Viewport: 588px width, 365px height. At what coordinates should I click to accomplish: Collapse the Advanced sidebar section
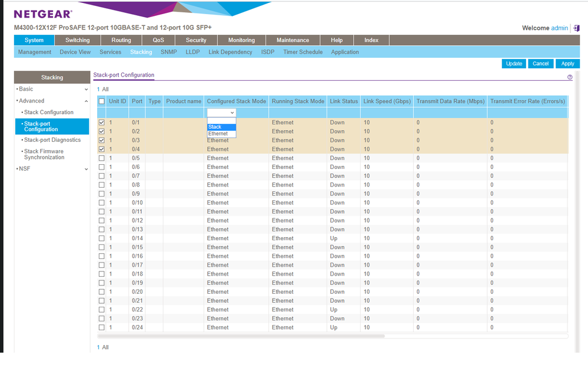point(52,101)
